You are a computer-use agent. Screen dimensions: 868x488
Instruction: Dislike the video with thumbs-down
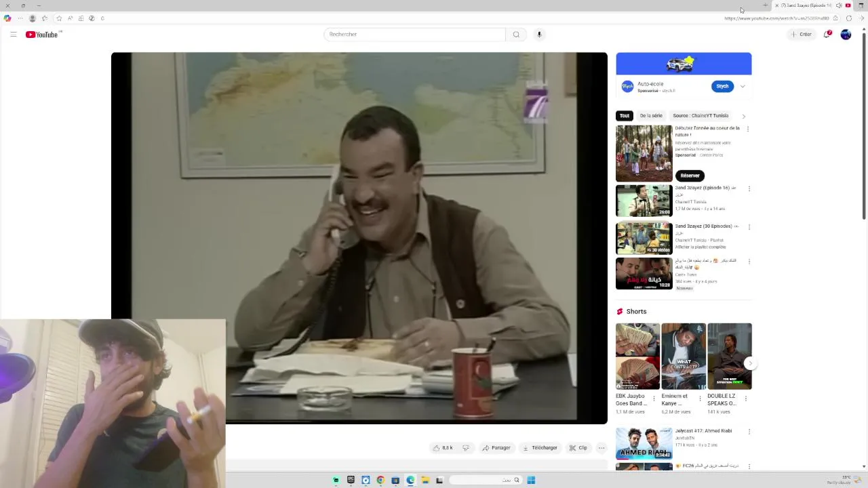tap(466, 448)
